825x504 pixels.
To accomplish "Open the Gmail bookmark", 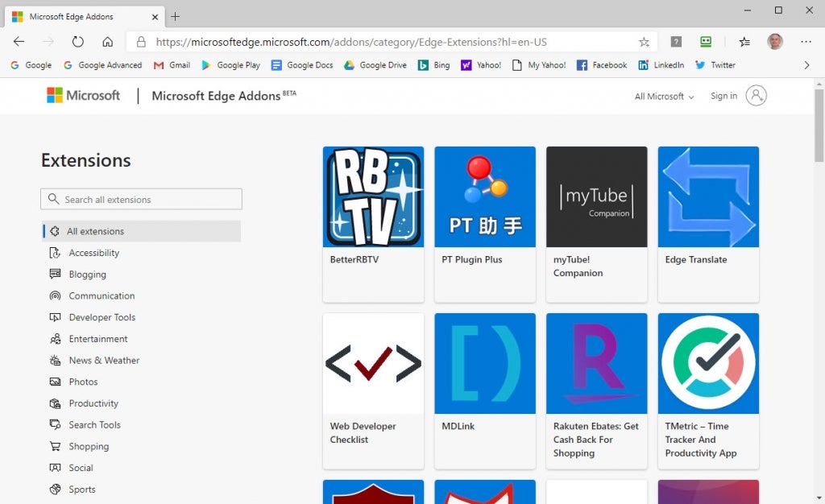I will pos(172,65).
